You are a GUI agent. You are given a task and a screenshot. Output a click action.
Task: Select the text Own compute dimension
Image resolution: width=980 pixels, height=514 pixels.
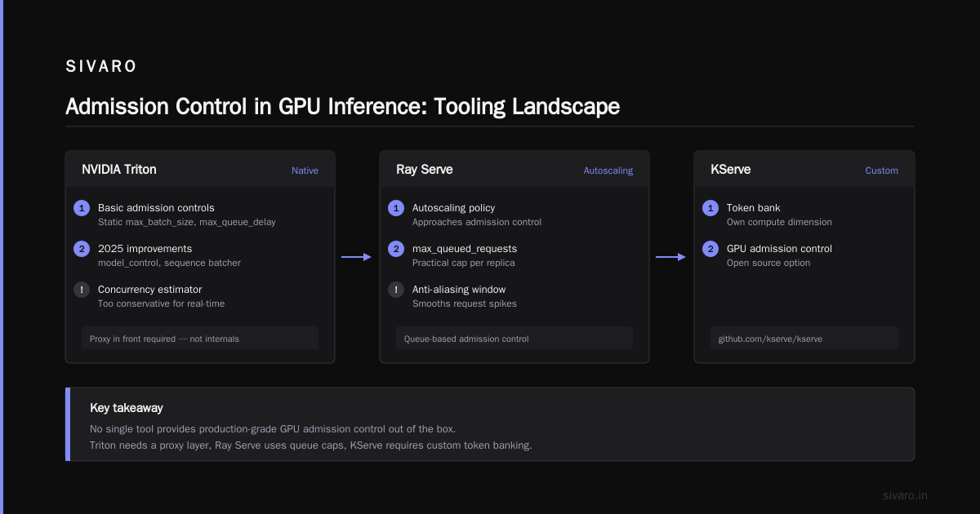[779, 222]
